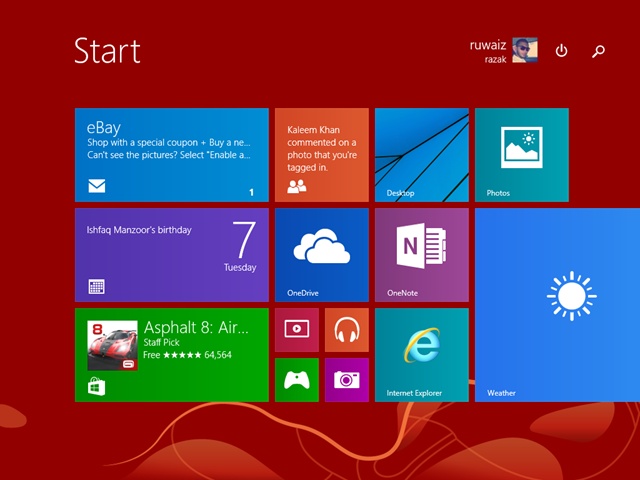Click the Start heading text
The height and width of the screenshot is (480, 640).
pos(107,51)
